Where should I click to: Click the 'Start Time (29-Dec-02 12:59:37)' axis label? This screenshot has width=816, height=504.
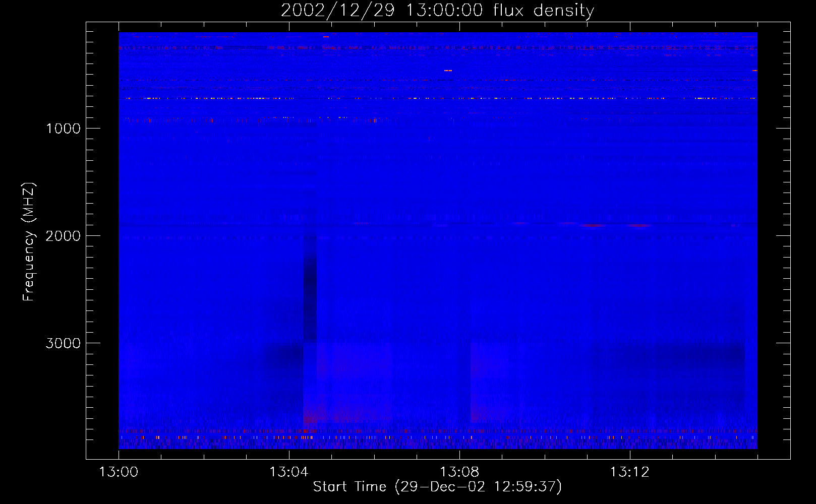437,487
